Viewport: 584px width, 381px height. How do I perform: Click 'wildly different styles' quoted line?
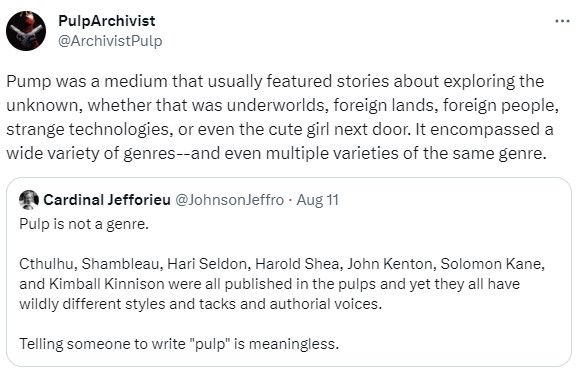(x=201, y=304)
